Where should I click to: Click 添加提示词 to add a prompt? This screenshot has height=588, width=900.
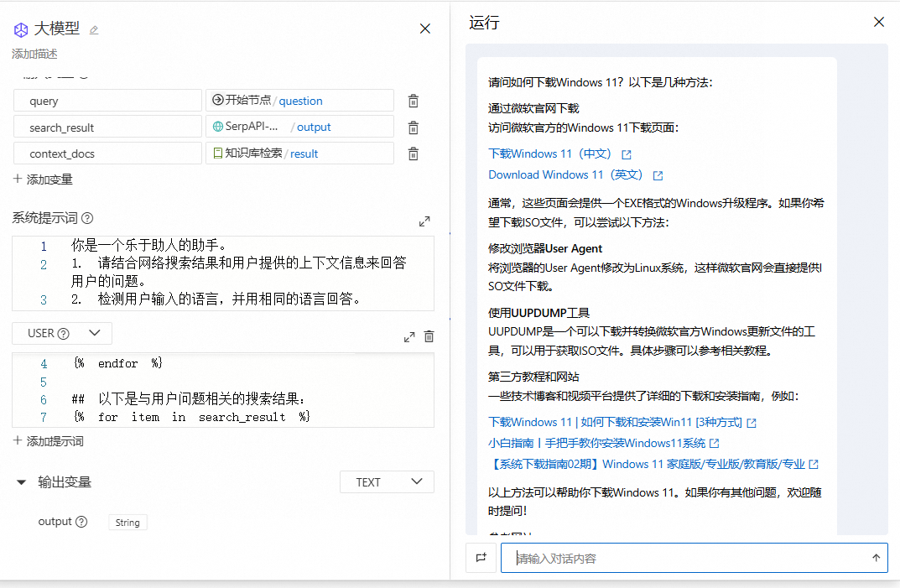[x=48, y=441]
